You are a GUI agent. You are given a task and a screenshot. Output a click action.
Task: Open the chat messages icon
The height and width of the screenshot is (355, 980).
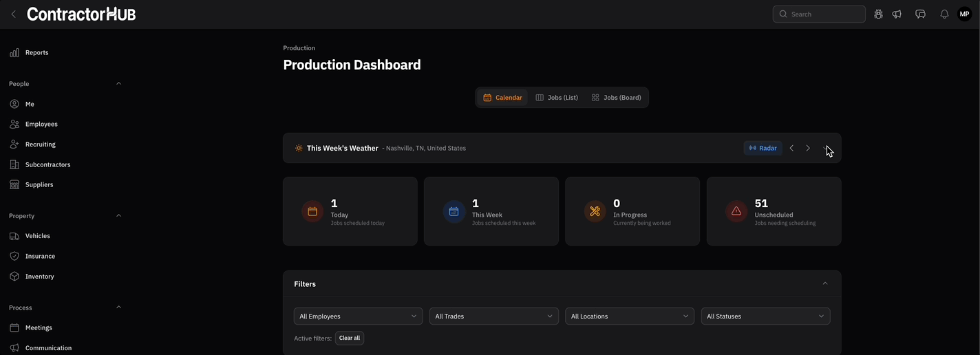tap(920, 14)
